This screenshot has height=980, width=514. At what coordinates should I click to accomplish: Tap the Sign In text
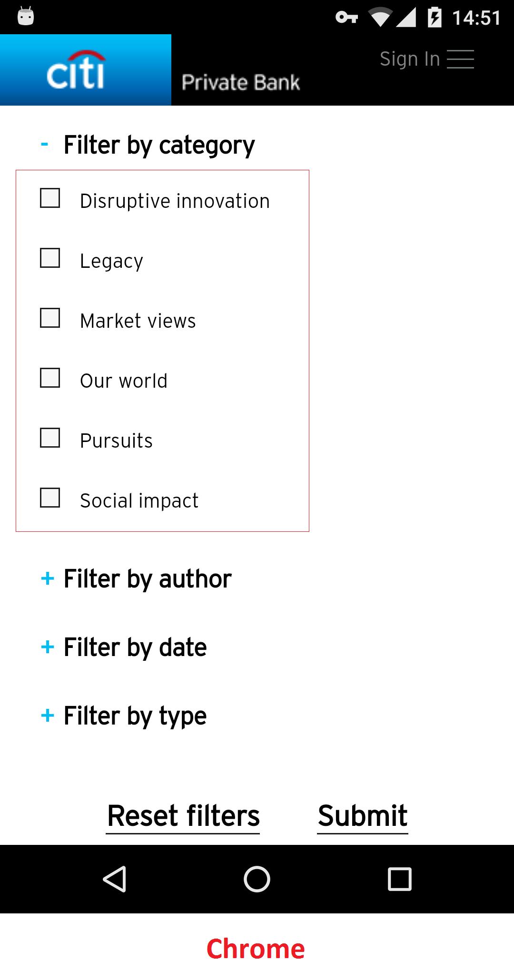click(x=409, y=59)
